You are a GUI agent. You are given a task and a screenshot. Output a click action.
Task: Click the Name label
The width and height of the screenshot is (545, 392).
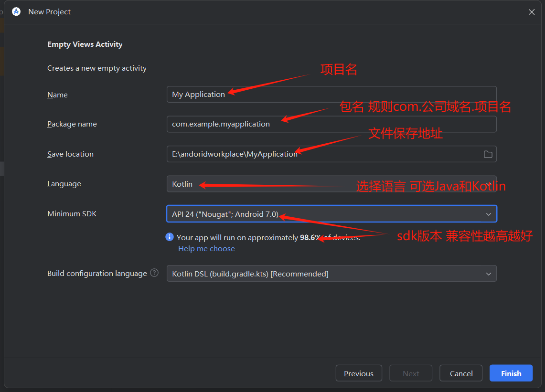click(57, 95)
